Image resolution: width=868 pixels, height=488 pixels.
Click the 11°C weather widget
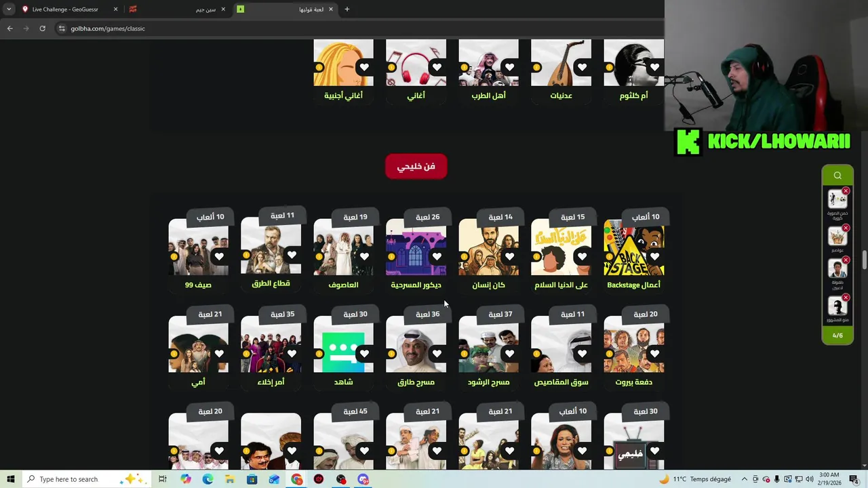coord(694,479)
